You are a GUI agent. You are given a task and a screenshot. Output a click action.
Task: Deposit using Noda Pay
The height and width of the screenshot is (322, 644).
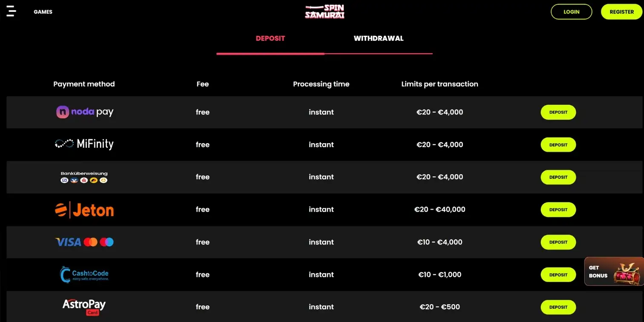(558, 112)
